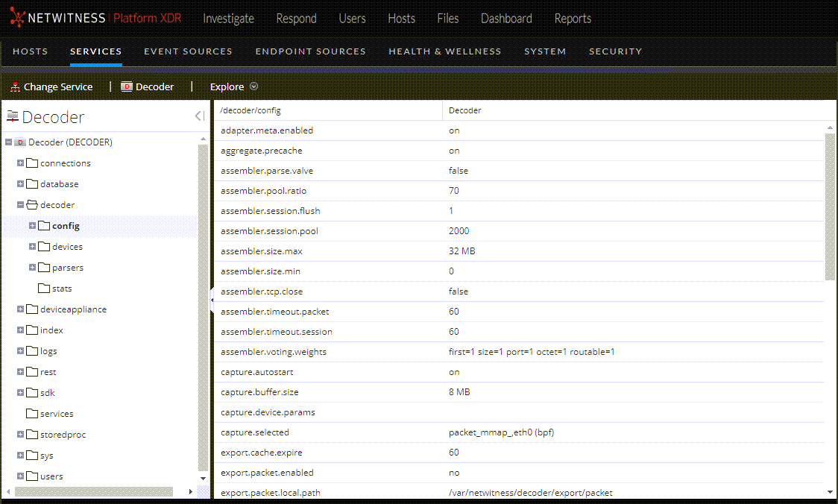Switch to the SYSTEM tab
The height and width of the screenshot is (504, 838).
click(545, 51)
